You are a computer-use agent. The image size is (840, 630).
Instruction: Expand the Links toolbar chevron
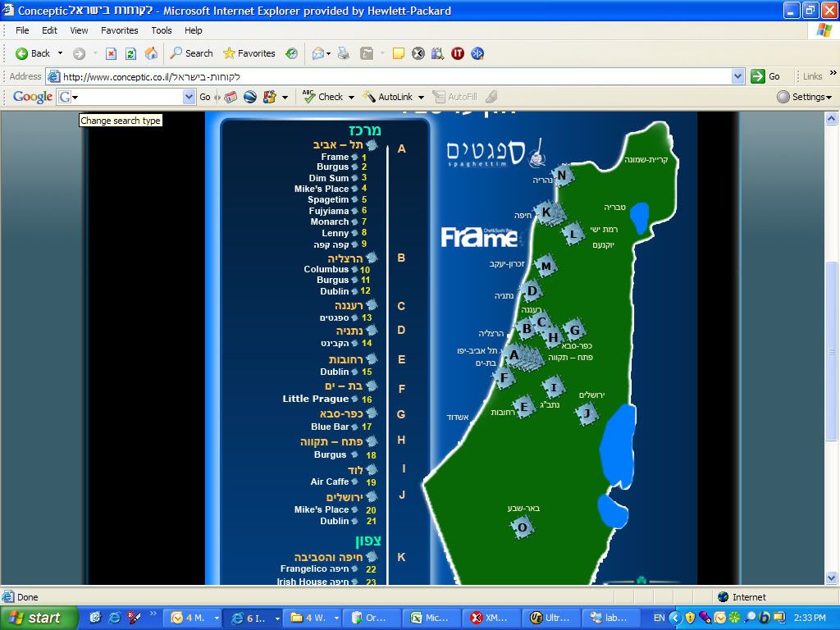point(833,73)
